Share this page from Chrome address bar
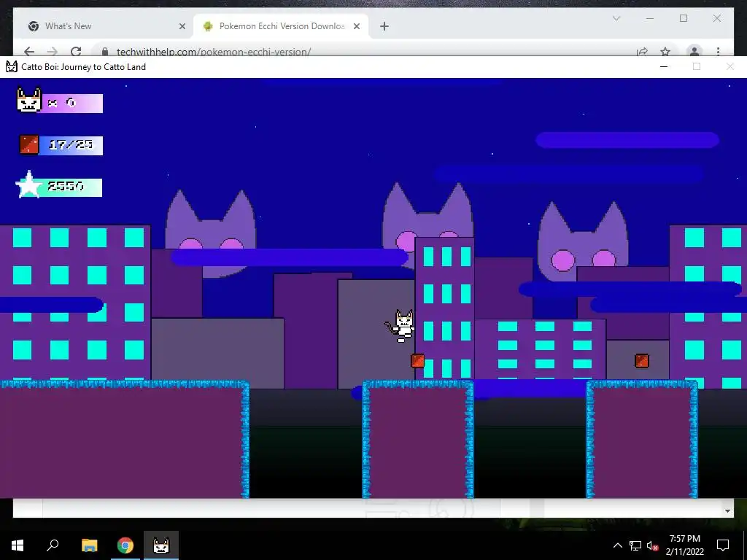Image resolution: width=747 pixels, height=560 pixels. click(642, 52)
